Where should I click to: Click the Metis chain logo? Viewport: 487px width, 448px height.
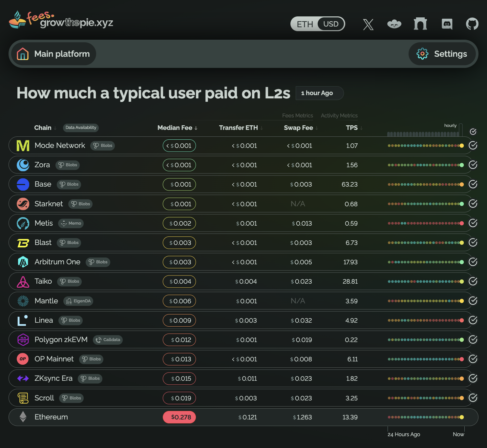point(23,223)
